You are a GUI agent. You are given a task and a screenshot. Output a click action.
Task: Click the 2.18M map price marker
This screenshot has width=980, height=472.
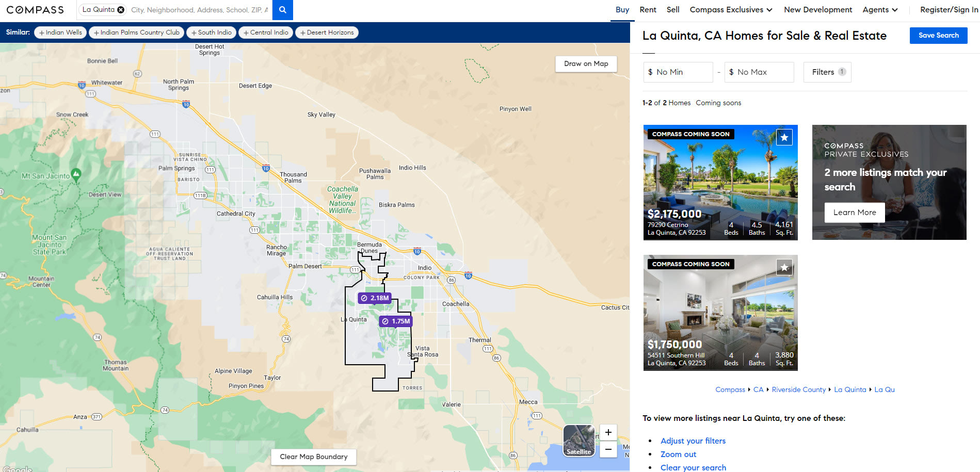coord(375,298)
